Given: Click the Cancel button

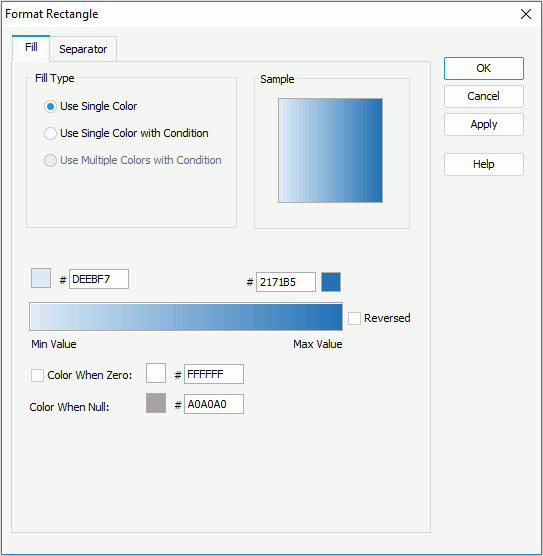Looking at the screenshot, I should point(484,96).
